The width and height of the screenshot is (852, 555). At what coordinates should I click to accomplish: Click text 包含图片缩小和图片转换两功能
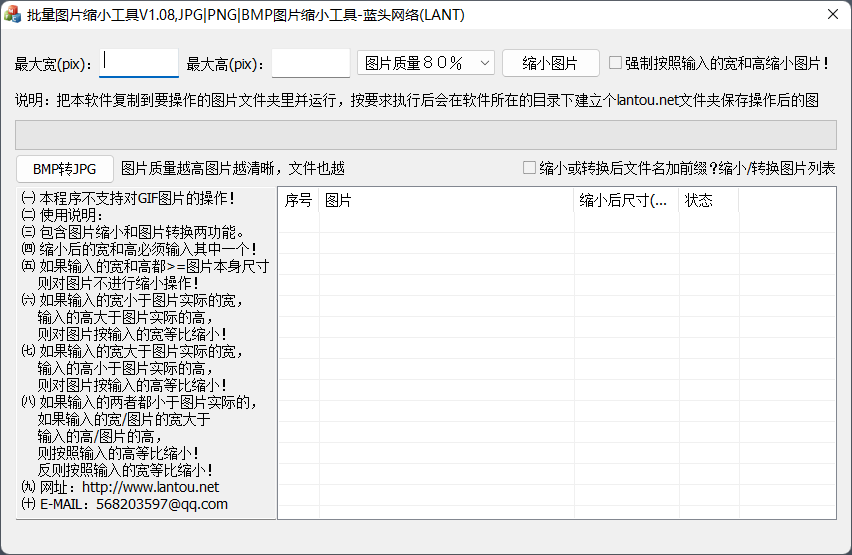[141, 232]
